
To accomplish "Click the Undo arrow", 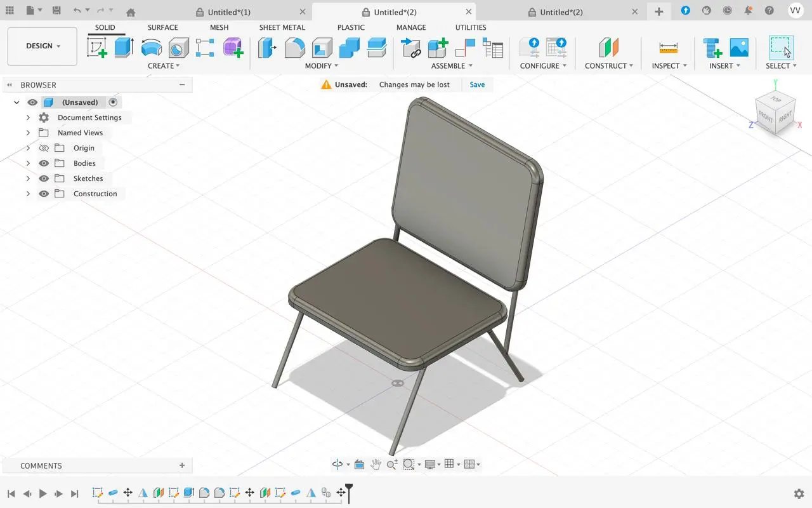I will point(77,11).
